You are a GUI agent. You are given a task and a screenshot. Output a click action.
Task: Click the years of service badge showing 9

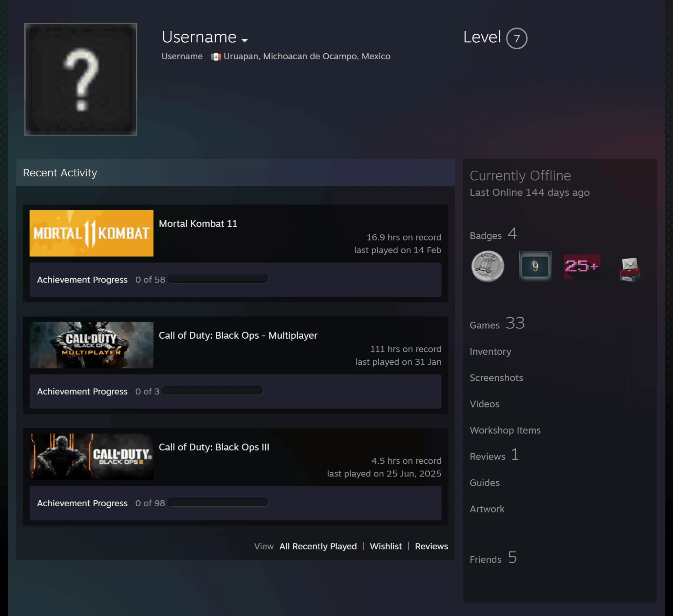535,266
